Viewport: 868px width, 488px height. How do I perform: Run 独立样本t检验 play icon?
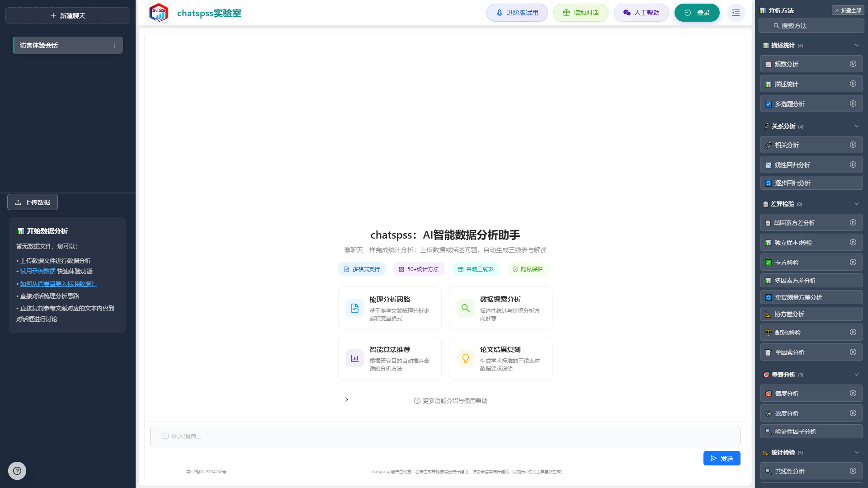[x=853, y=243]
